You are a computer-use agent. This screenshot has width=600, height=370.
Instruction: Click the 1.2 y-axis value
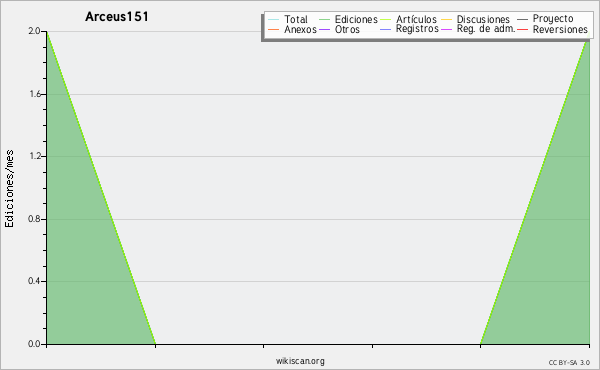coord(34,156)
